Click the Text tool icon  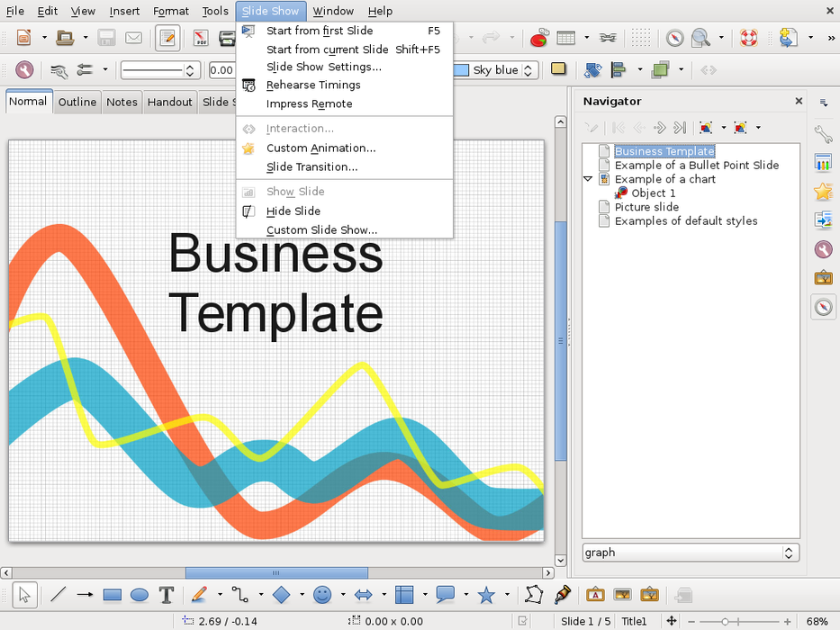[167, 595]
